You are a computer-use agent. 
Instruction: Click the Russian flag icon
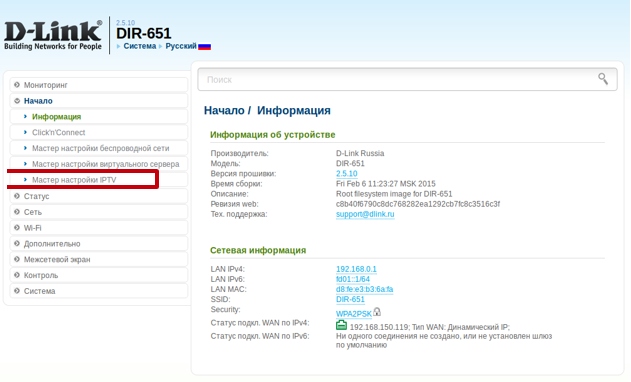click(204, 47)
